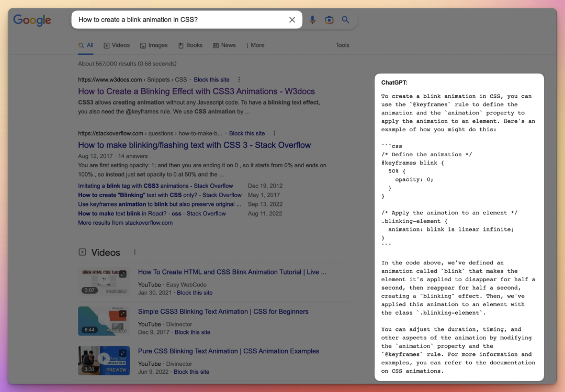Switch to the News tab
Image resolution: width=565 pixels, height=392 pixels.
[224, 45]
